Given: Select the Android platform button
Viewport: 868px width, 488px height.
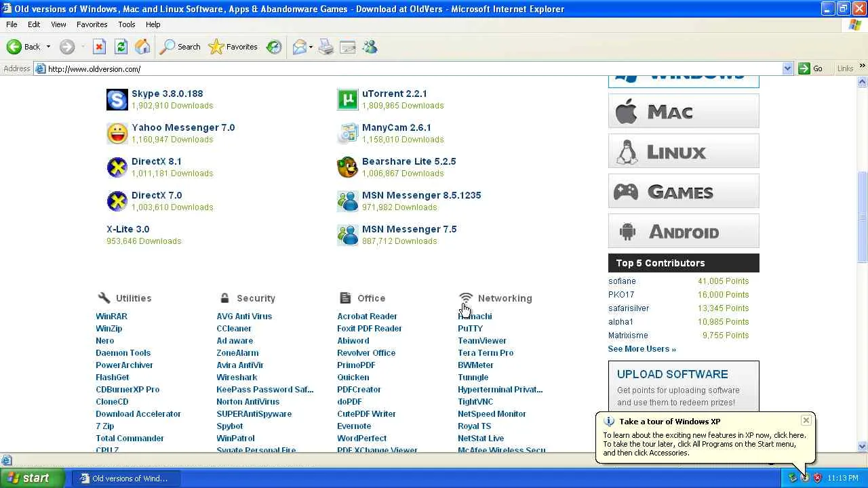Looking at the screenshot, I should pyautogui.click(x=684, y=231).
